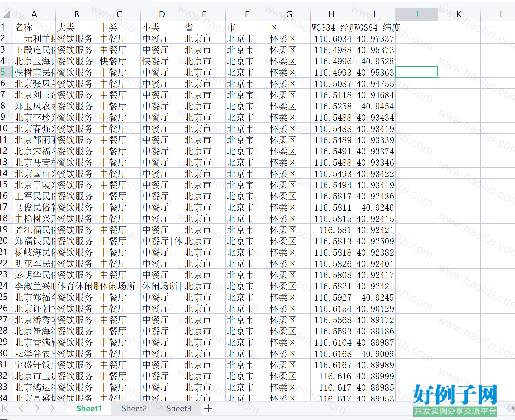The image size is (515, 420).
Task: Click cell with longitude 116.5927
Action: click(332, 297)
